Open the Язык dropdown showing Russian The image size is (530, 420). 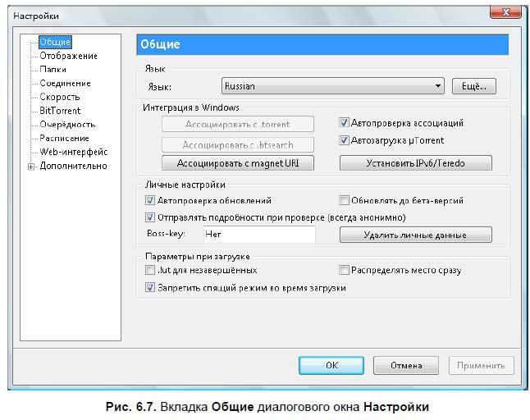tap(332, 86)
